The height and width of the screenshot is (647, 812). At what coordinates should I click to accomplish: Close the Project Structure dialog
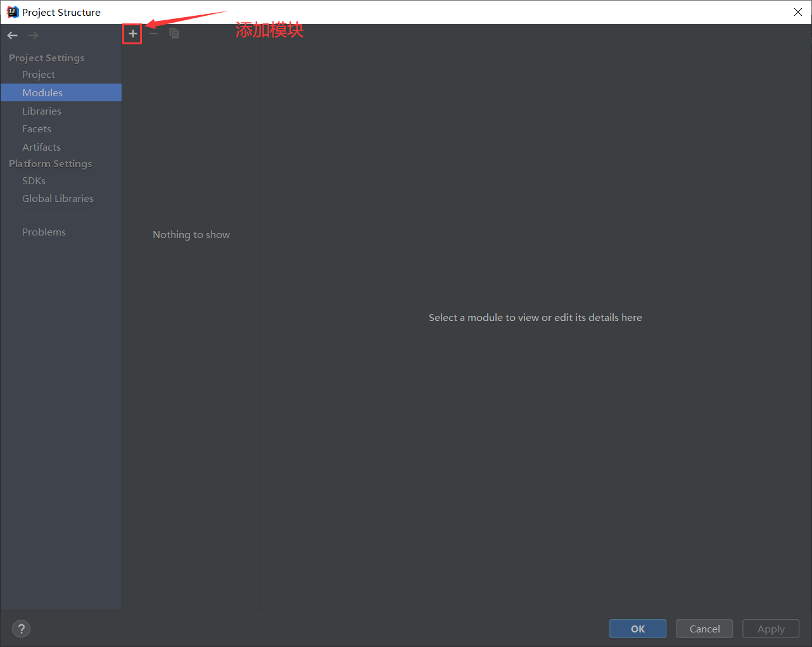pyautogui.click(x=797, y=12)
